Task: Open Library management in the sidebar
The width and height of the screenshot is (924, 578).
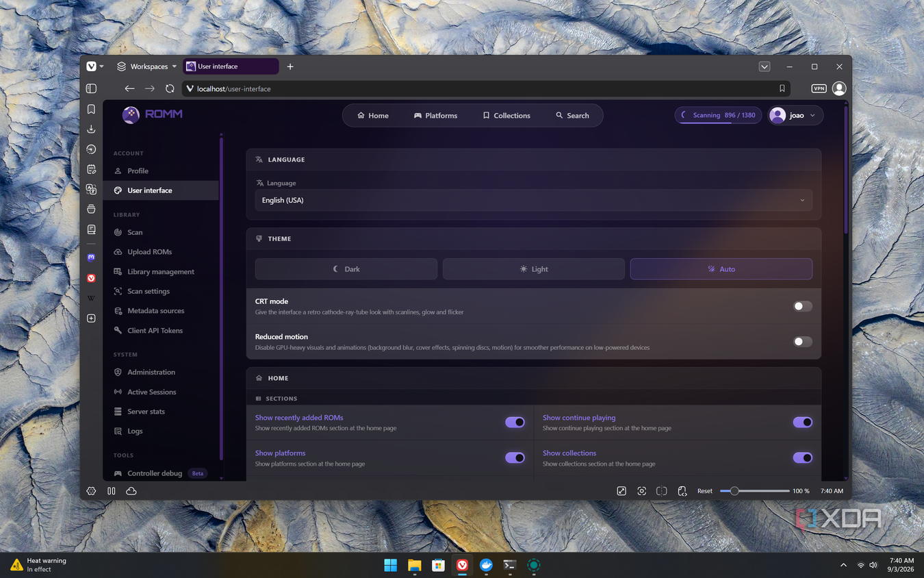Action: (161, 272)
